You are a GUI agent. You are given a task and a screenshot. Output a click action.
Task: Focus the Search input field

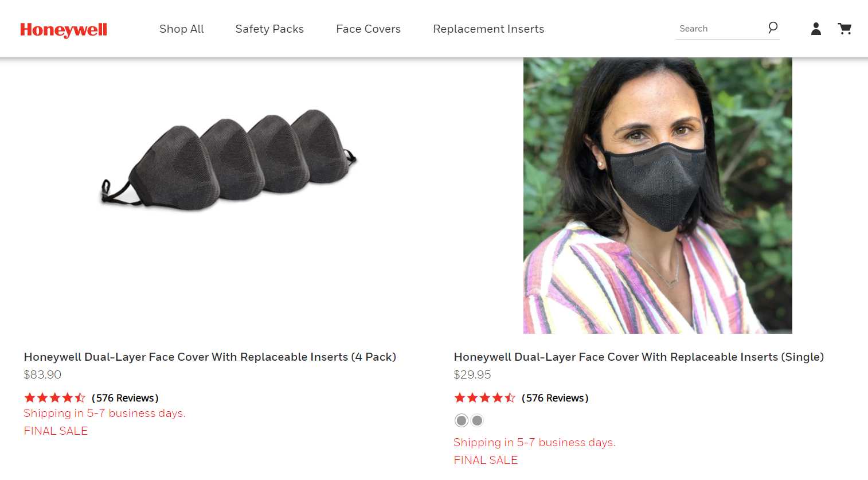coord(721,29)
